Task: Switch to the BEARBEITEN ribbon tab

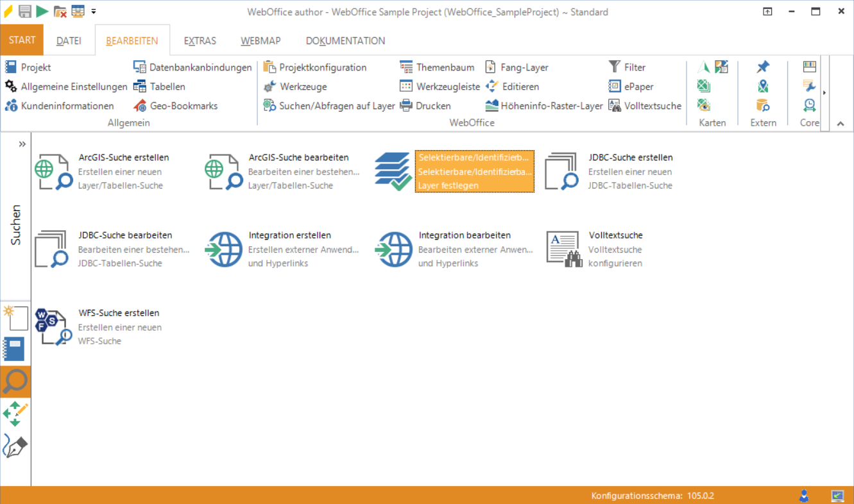Action: (x=132, y=40)
